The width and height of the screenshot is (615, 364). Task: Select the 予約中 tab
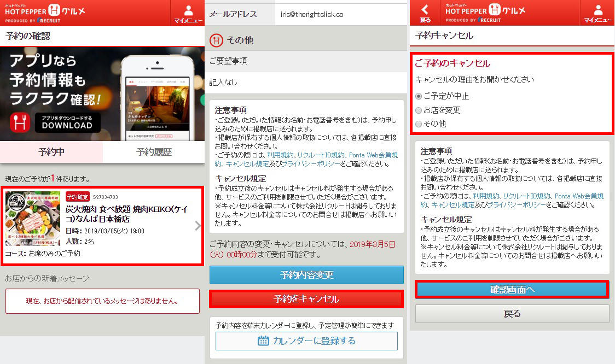point(51,152)
